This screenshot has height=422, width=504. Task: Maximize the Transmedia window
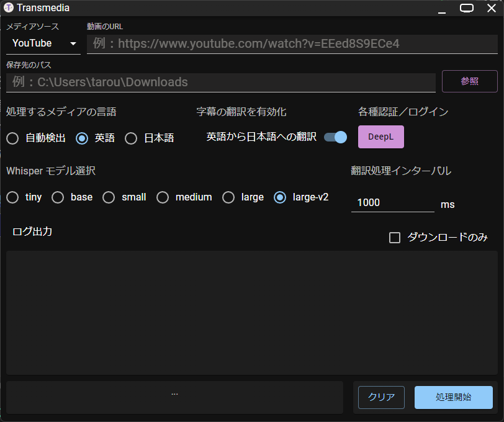(467, 8)
